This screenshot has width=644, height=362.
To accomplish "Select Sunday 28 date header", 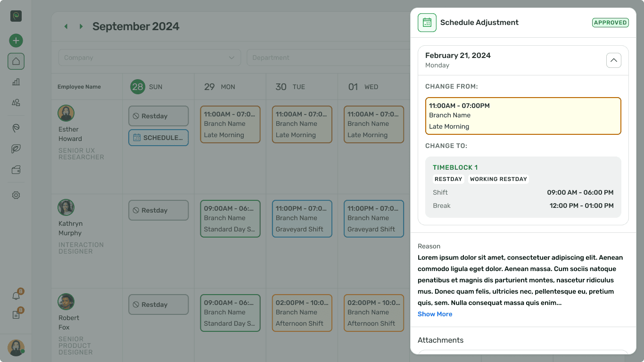I will tap(138, 87).
